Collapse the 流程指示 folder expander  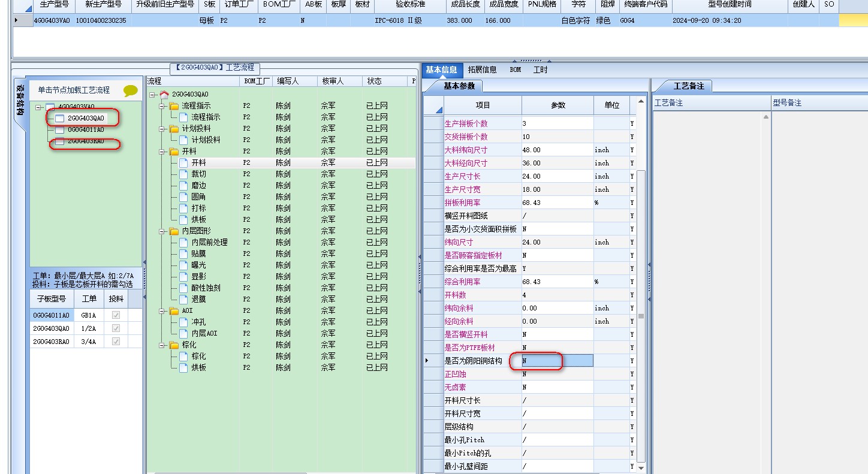[x=162, y=106]
